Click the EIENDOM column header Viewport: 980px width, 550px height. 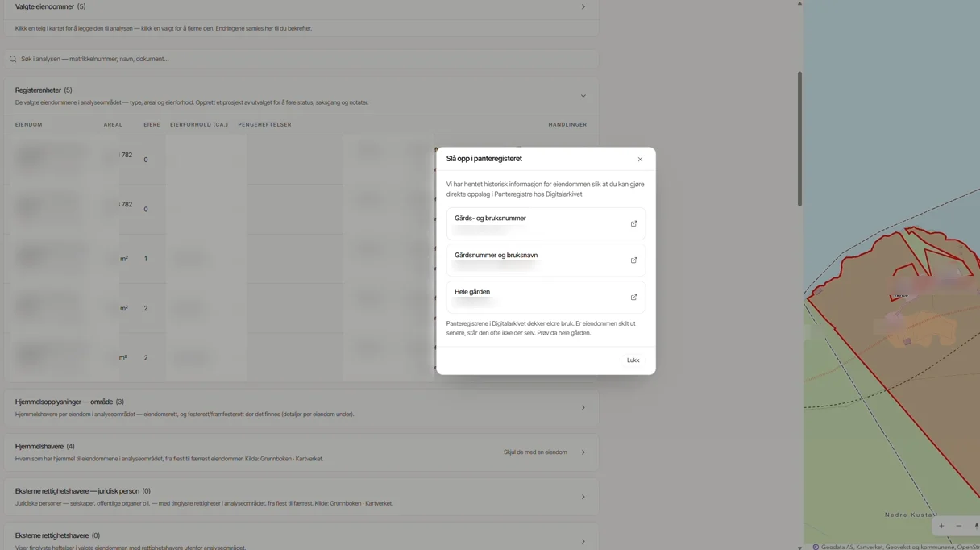coord(29,125)
